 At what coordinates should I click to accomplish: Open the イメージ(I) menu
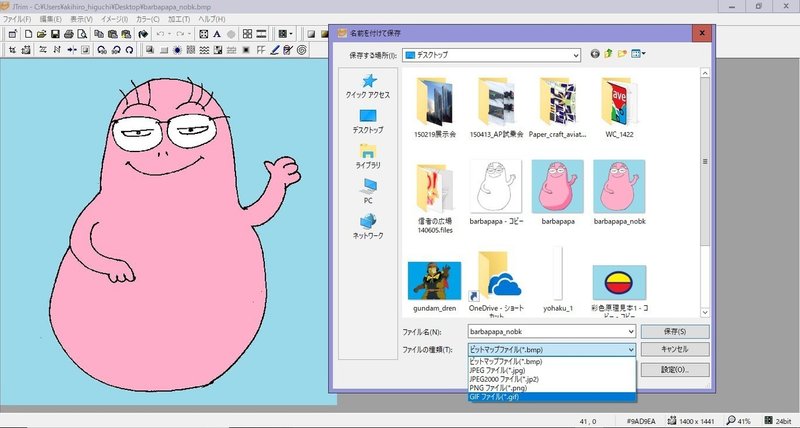click(114, 19)
